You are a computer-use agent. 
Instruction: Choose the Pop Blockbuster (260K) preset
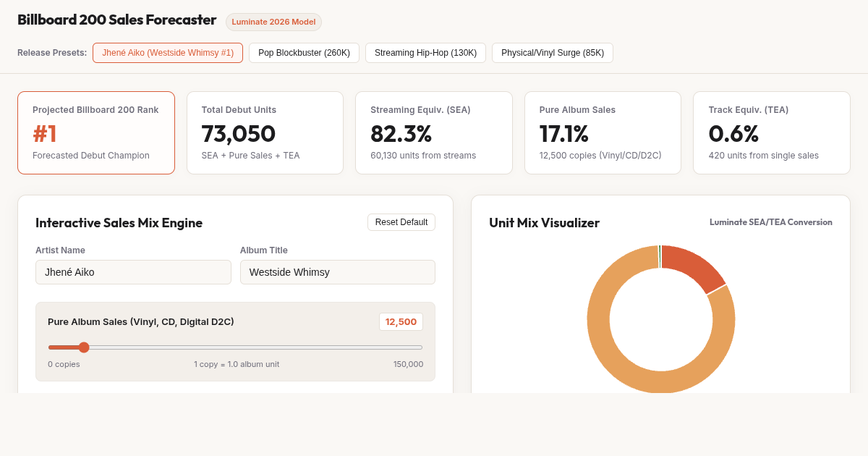[x=304, y=53]
